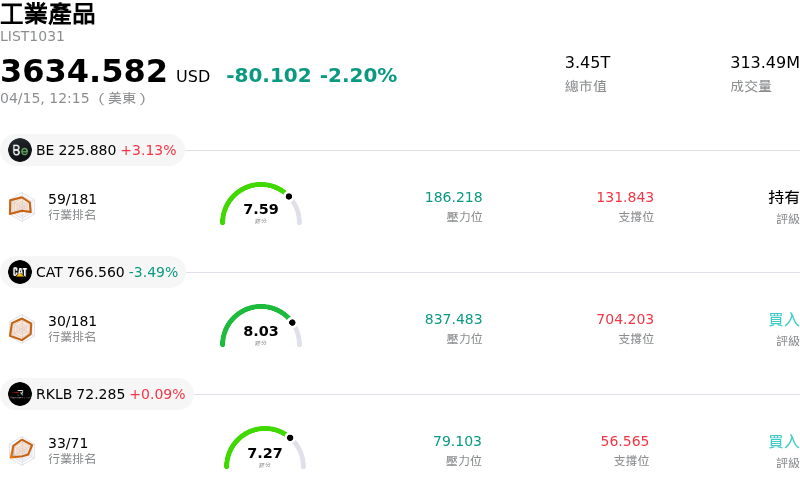
Task: Click the 買入 rating for CAT
Action: click(784, 319)
